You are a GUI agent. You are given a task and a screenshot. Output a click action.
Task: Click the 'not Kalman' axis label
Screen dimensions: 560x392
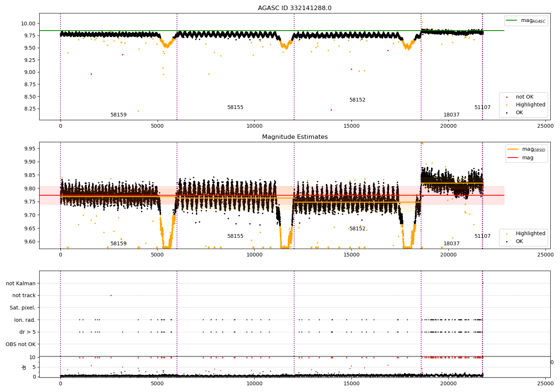21,284
